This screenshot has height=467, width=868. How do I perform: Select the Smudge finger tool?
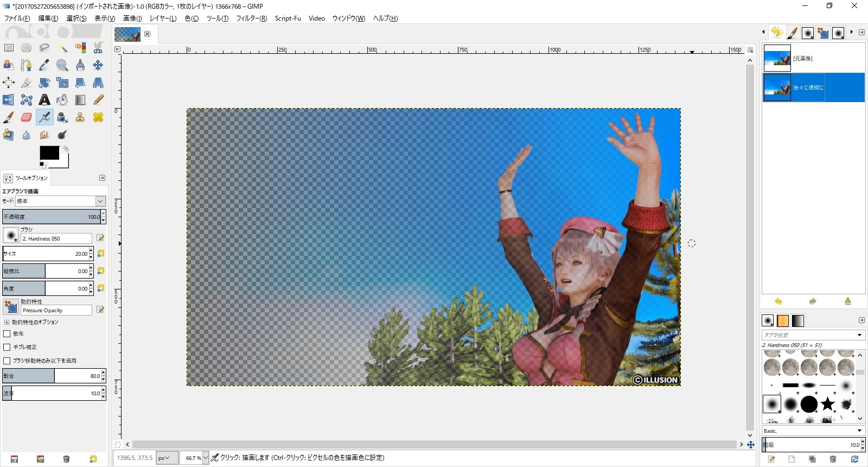(44, 135)
